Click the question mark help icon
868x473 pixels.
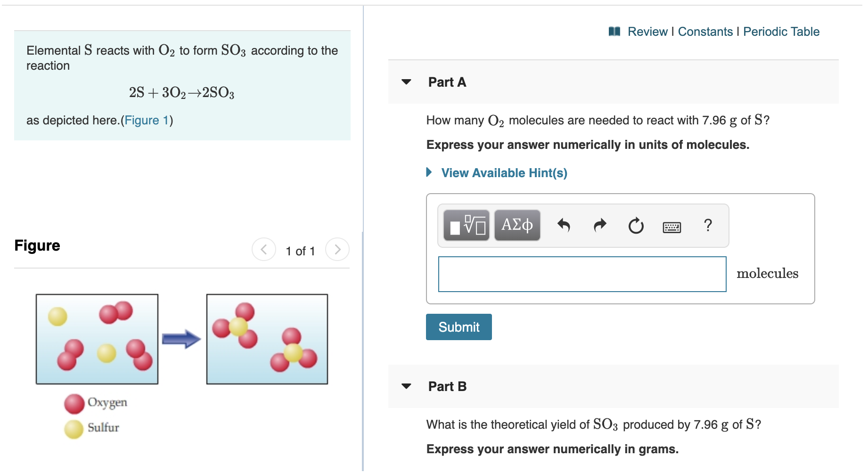(708, 225)
